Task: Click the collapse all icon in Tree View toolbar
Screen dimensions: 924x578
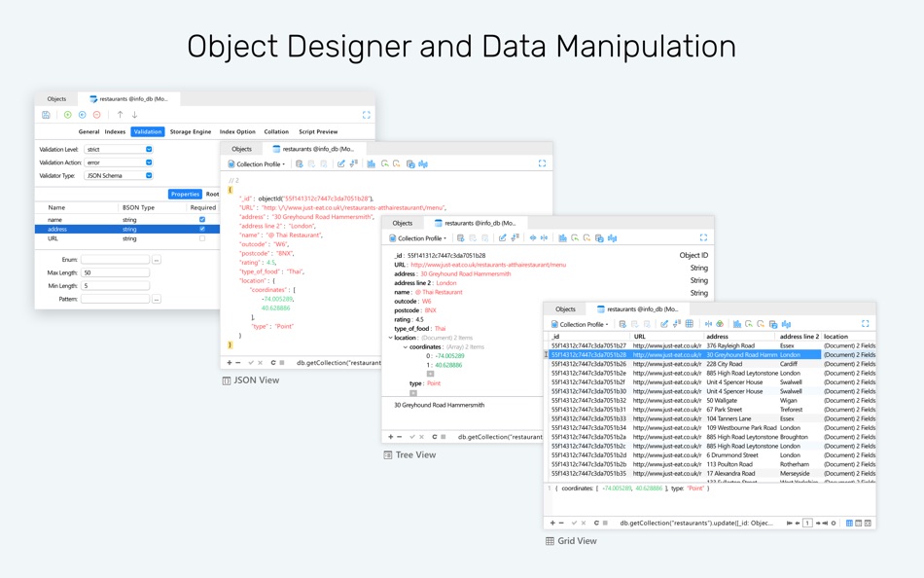Action: click(544, 238)
